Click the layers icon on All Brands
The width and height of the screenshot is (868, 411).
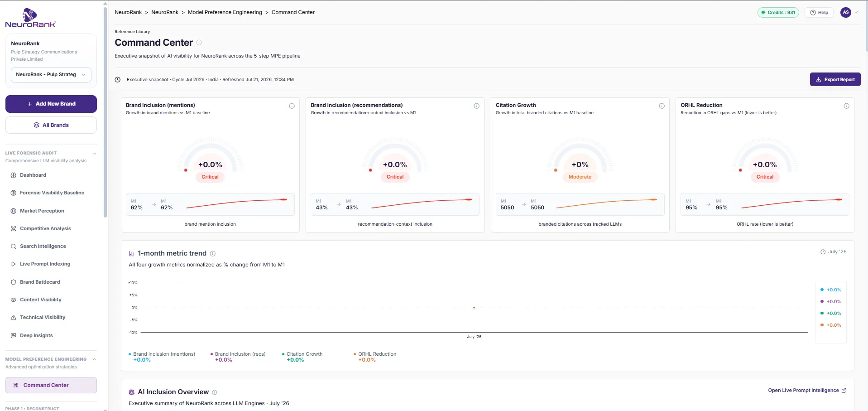click(x=37, y=125)
